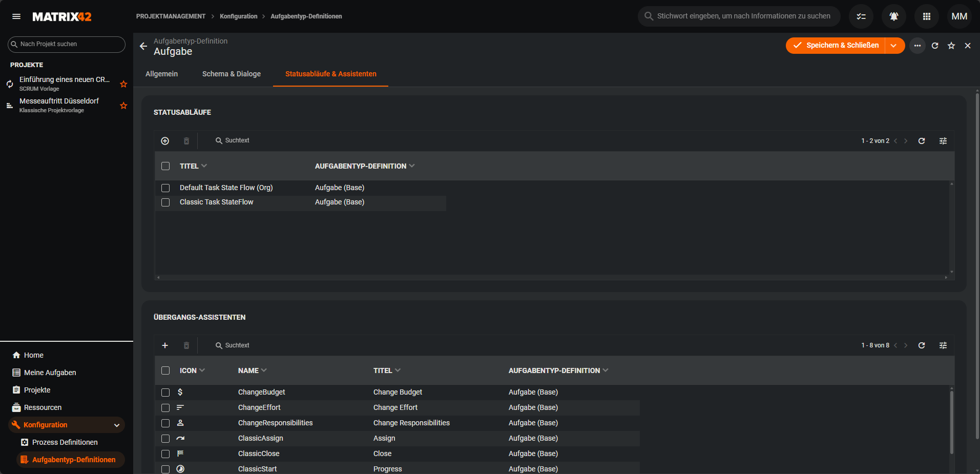
Task: Go back using the left arrow
Action: coord(143,46)
